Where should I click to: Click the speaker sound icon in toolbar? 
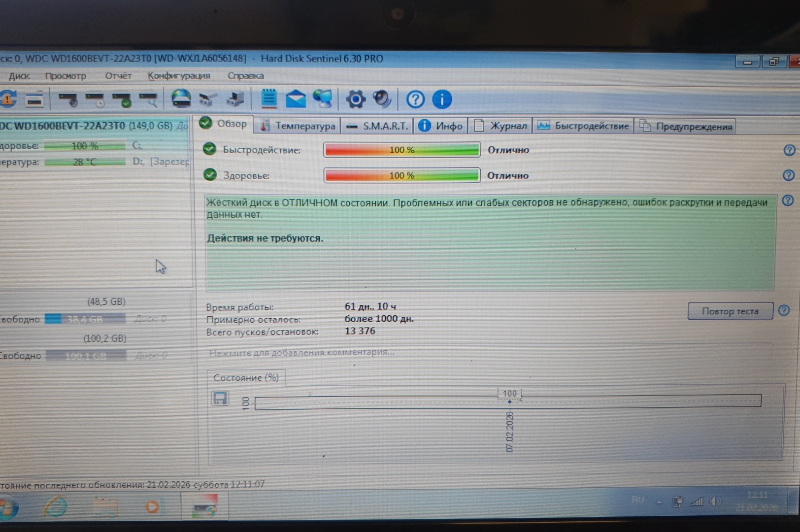click(x=382, y=99)
